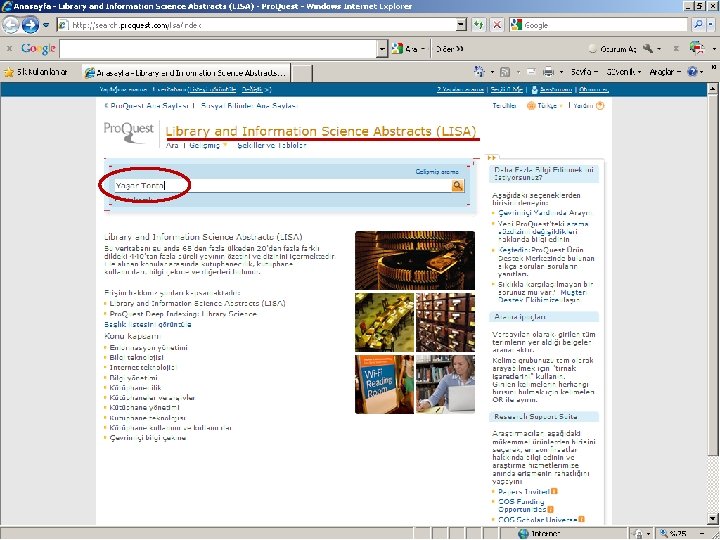This screenshot has width=720, height=540.
Task: Open the Gelişmiş arama link above the search box
Action: coord(437,172)
